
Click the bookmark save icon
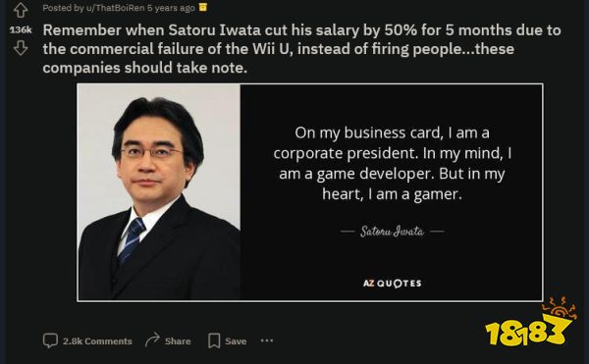click(214, 340)
